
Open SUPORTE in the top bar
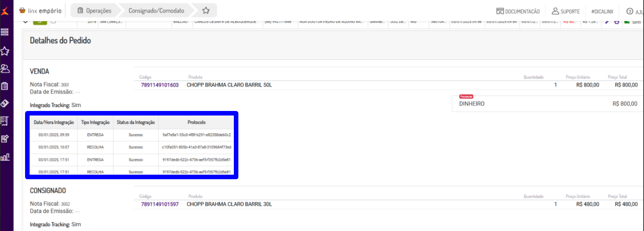point(566,11)
